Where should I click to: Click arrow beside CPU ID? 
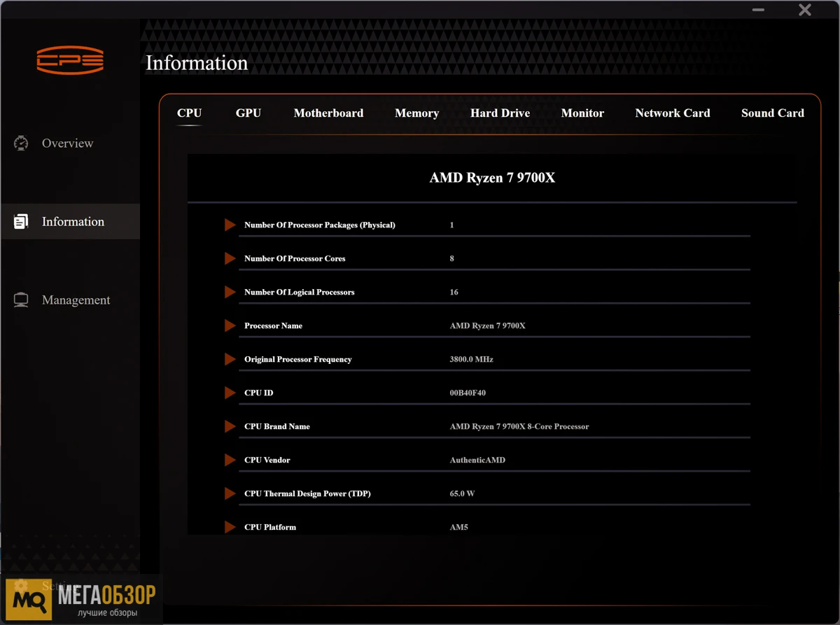pos(230,393)
